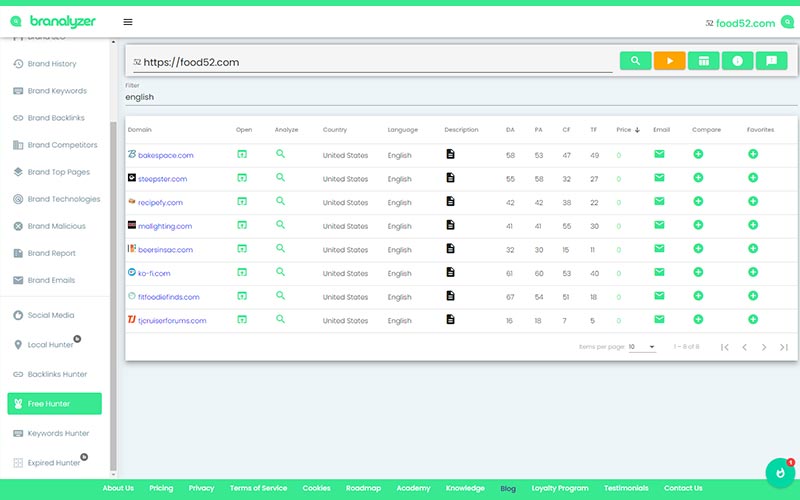
Task: Click the branalyzer logo
Action: point(53,21)
